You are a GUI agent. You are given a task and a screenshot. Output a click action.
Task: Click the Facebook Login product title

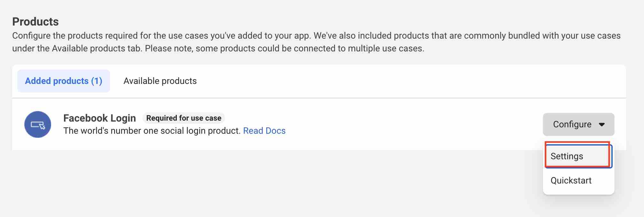point(99,118)
